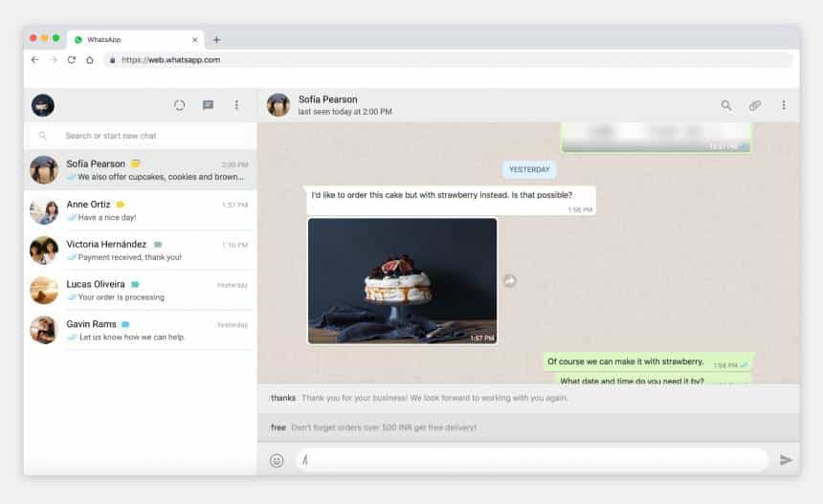Click the teal label on Lucas Oliveira chat

tap(135, 284)
